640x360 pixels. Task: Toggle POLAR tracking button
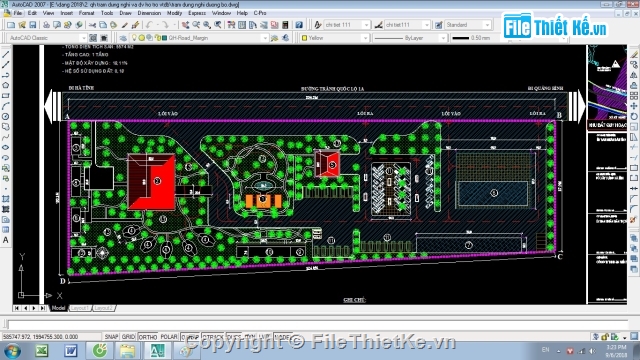click(169, 337)
